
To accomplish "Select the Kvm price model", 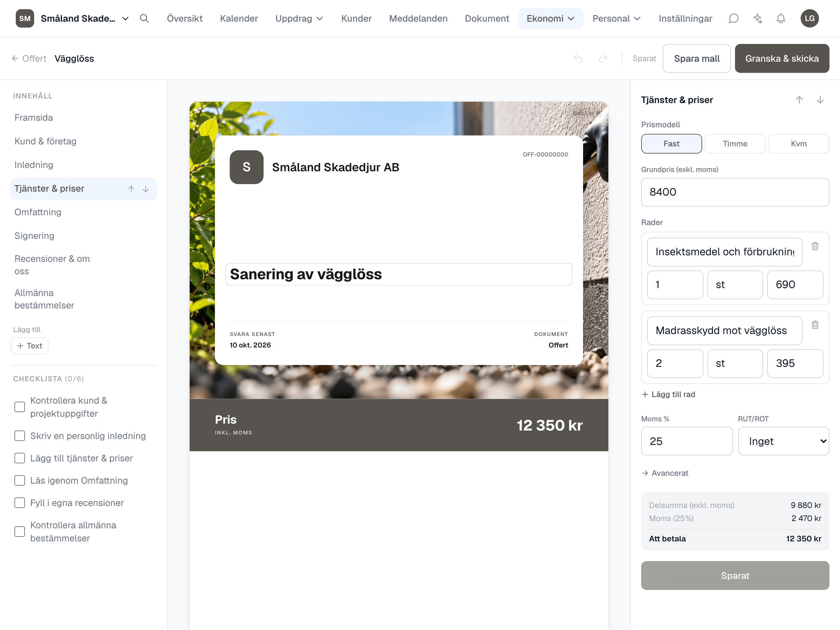I will pyautogui.click(x=799, y=143).
